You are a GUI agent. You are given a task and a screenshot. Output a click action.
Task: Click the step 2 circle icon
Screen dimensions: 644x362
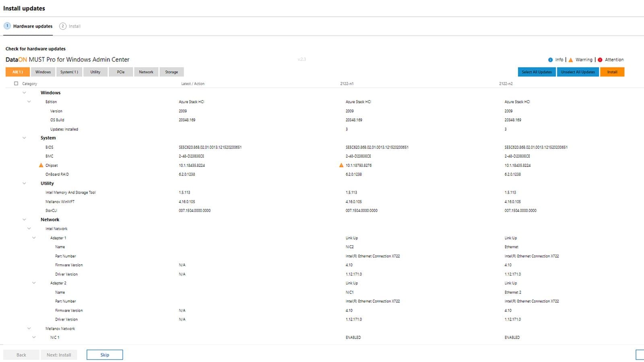pyautogui.click(x=63, y=26)
